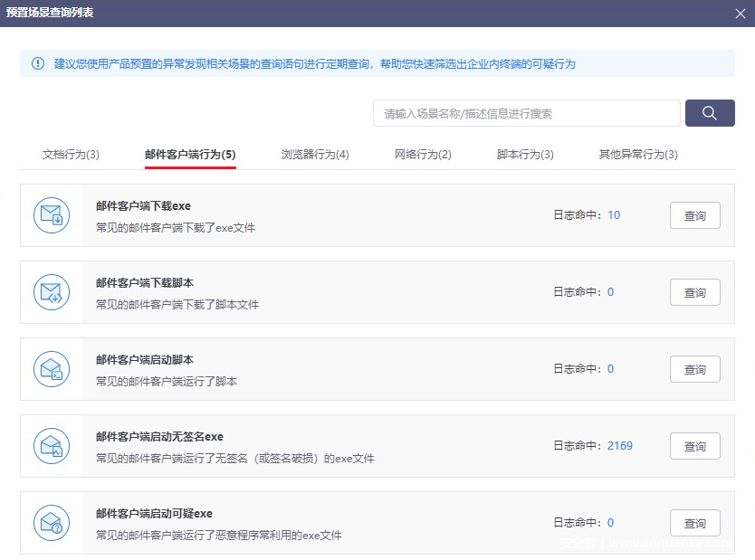Image resolution: width=755 pixels, height=560 pixels.
Task: Open the log hit count 2169 link
Action: click(620, 446)
